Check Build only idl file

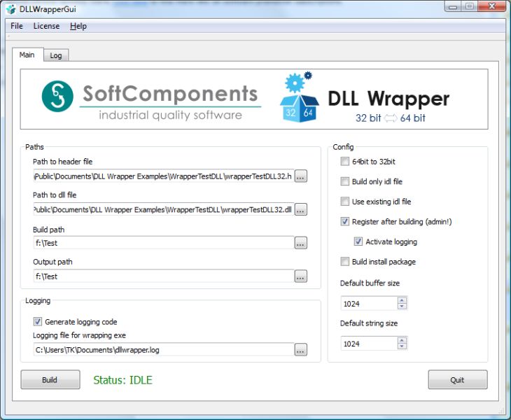[x=344, y=181]
